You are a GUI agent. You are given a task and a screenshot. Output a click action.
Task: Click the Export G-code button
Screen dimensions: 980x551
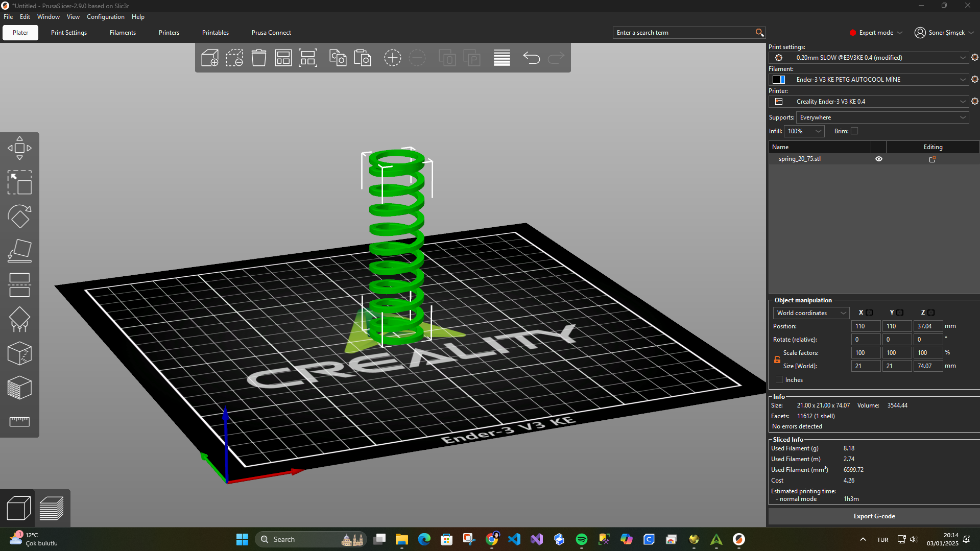click(x=874, y=516)
